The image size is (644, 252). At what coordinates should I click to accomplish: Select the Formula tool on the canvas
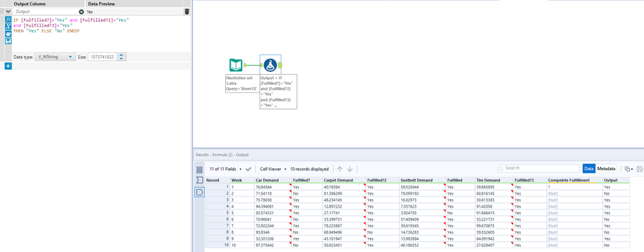[270, 65]
